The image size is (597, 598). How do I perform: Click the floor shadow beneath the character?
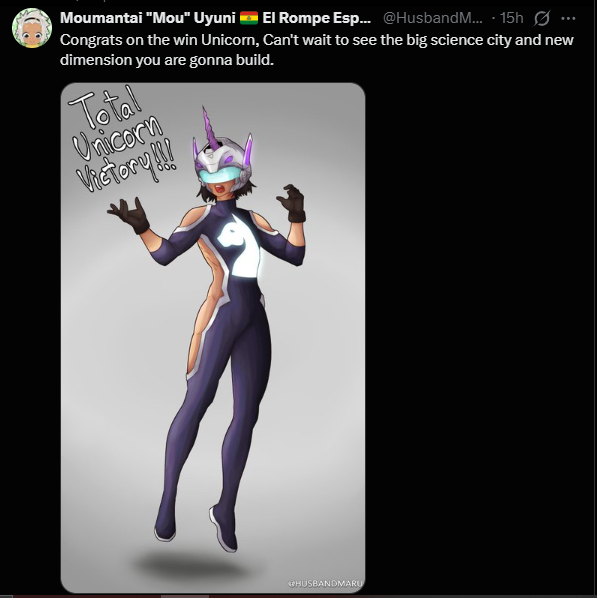(x=191, y=565)
